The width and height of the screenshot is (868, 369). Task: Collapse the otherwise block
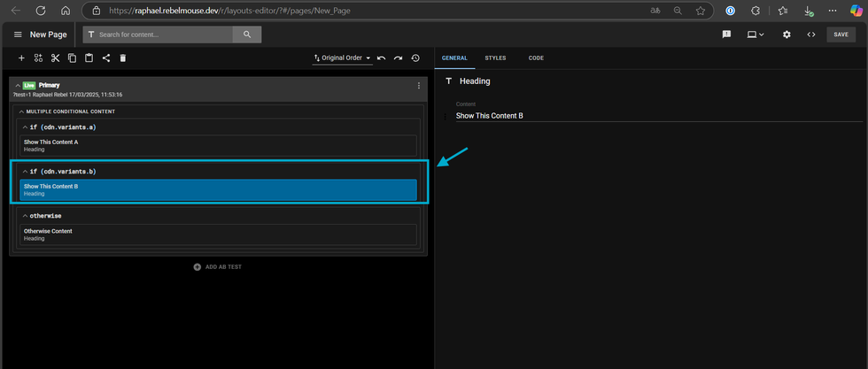[x=25, y=216]
